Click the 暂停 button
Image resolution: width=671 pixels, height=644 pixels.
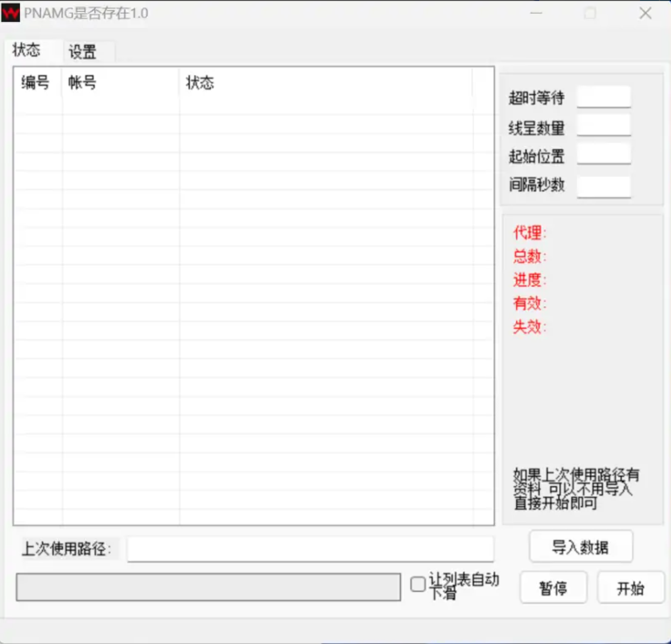coord(553,588)
